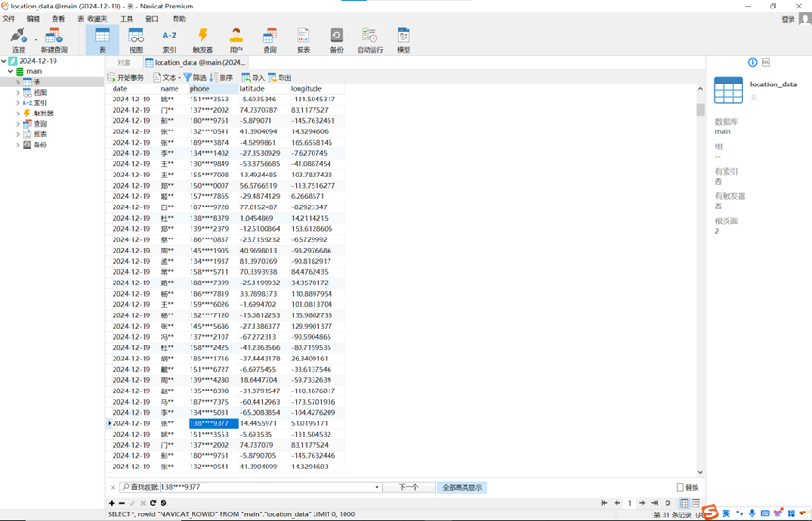Click the 触发器 (Trigger) toolbar icon

coord(203,39)
